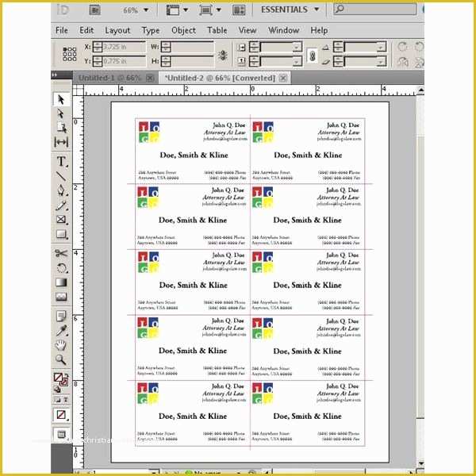
Task: Open the Rotation Angle dropdown
Action: point(382,47)
